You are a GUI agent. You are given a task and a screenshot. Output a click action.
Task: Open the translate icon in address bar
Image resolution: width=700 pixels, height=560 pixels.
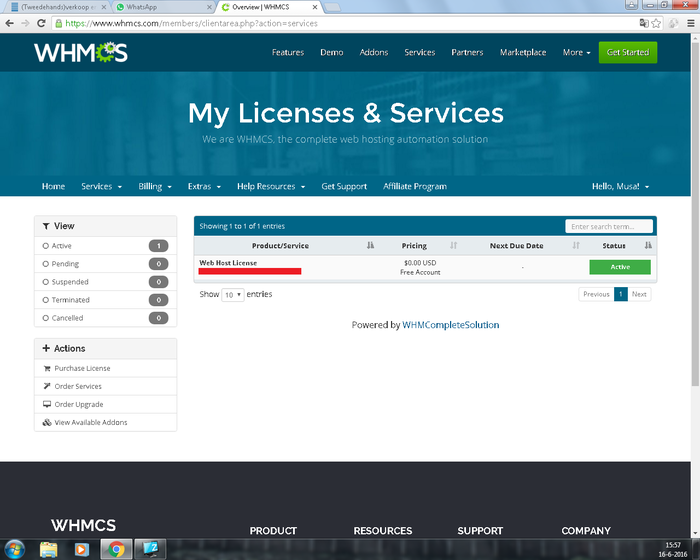(644, 23)
